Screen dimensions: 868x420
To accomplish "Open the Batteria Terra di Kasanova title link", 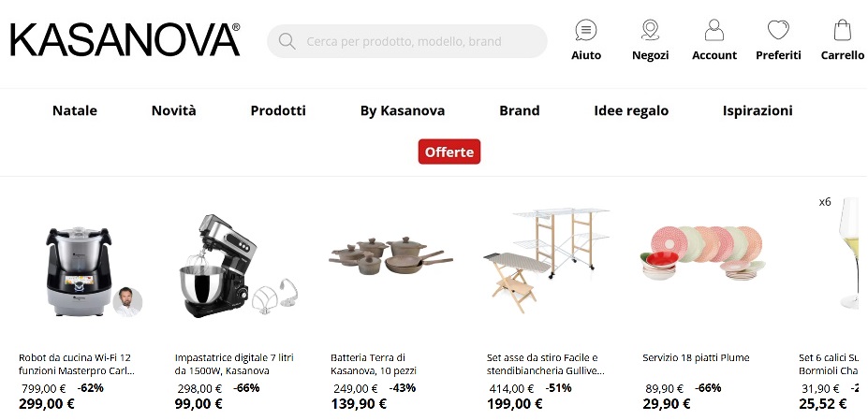I will point(373,364).
